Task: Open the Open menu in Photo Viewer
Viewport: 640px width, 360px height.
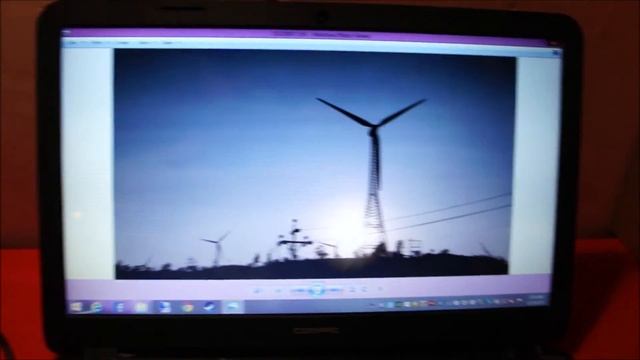Action: (x=167, y=42)
